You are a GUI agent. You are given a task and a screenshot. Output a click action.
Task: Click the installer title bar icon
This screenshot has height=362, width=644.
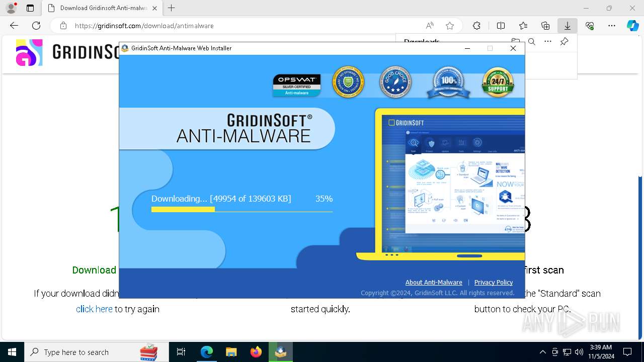(x=125, y=48)
